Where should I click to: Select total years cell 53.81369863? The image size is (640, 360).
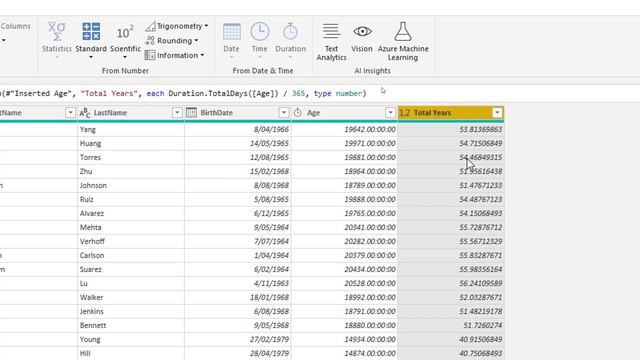pyautogui.click(x=451, y=129)
